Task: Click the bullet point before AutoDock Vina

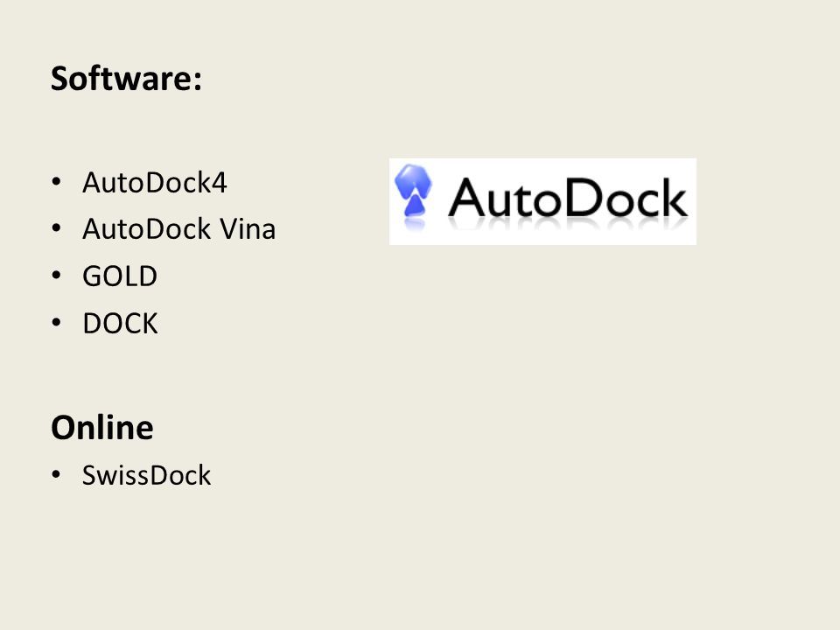Action: (x=57, y=228)
